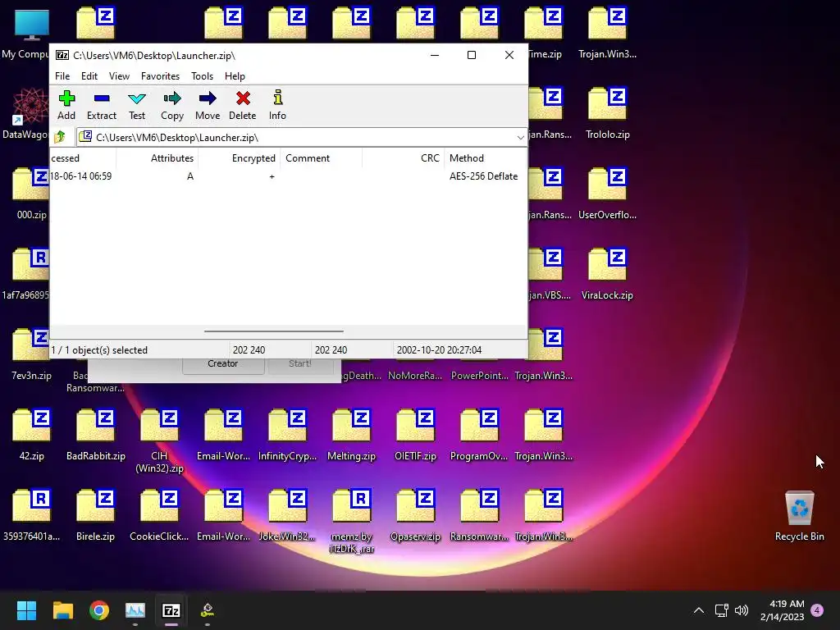Sort by the Attributes column header
Screen dimensions: 840x630
pos(157,158)
